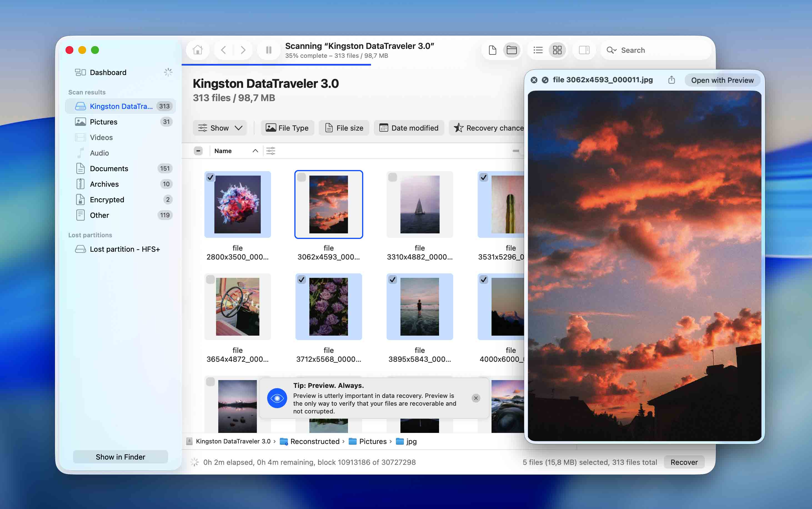Click the magnifier search icon

[x=611, y=50]
